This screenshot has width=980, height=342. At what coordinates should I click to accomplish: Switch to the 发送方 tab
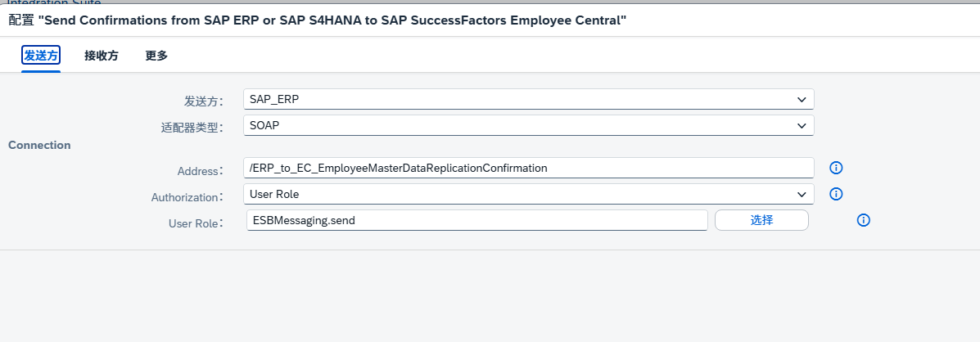pos(41,56)
